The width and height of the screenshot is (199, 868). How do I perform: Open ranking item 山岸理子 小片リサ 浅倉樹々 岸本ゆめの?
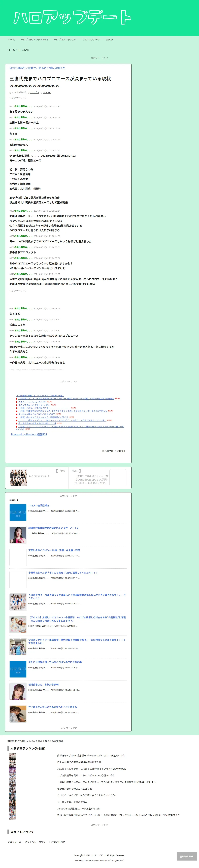[x=91, y=755]
